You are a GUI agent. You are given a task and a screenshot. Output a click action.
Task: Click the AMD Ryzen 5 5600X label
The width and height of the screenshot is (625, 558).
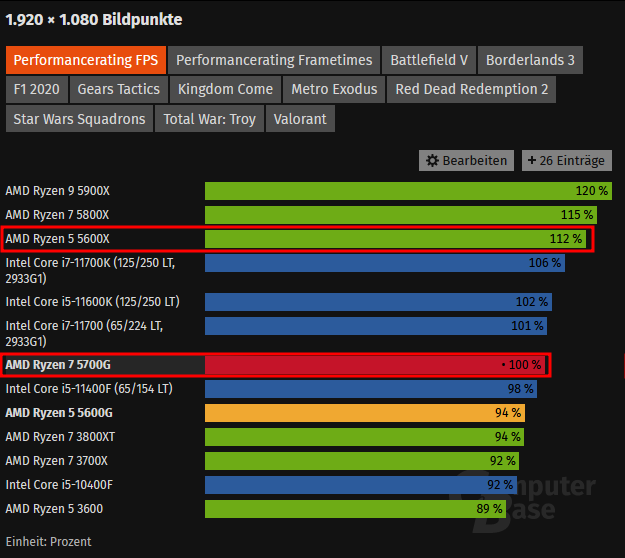tap(57, 239)
